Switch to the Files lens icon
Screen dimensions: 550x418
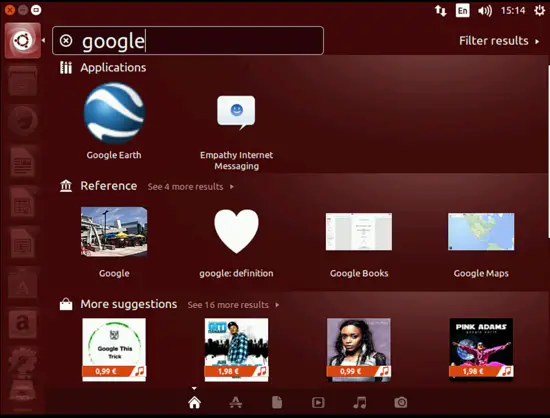pyautogui.click(x=277, y=402)
